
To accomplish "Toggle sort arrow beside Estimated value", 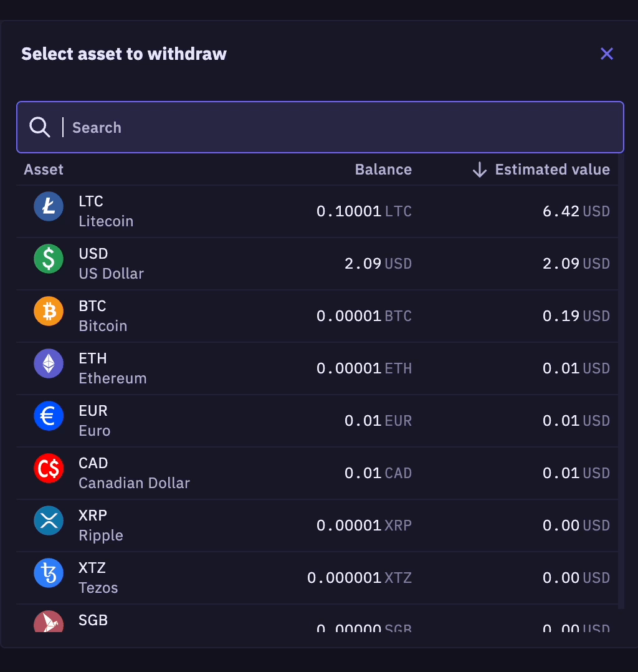I will click(x=479, y=170).
